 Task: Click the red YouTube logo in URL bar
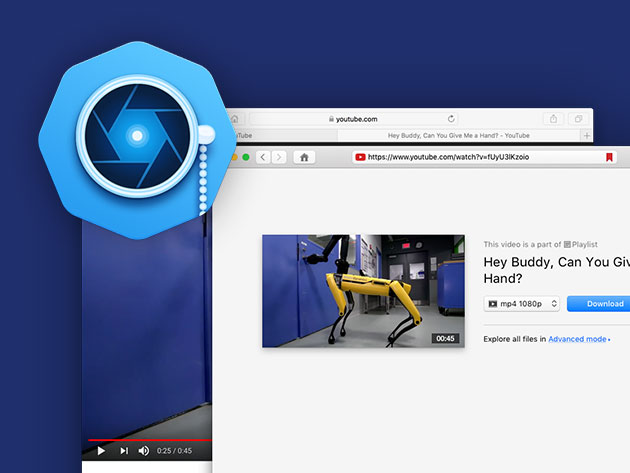(360, 157)
